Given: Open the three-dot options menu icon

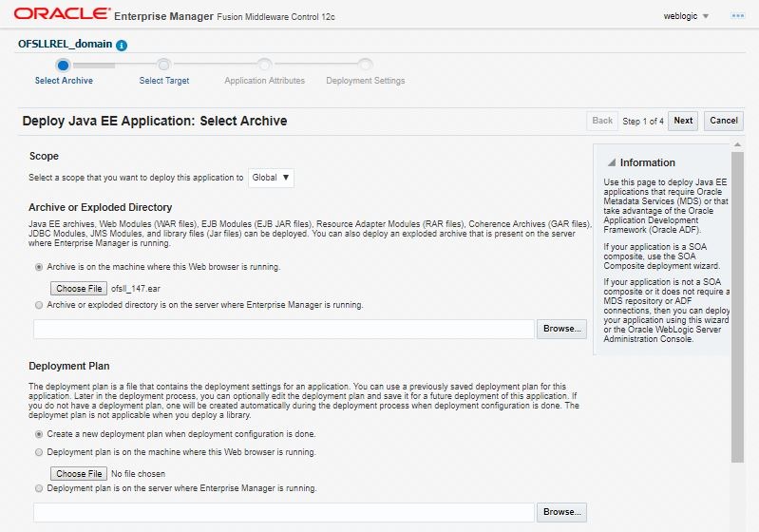Looking at the screenshot, I should (x=738, y=16).
